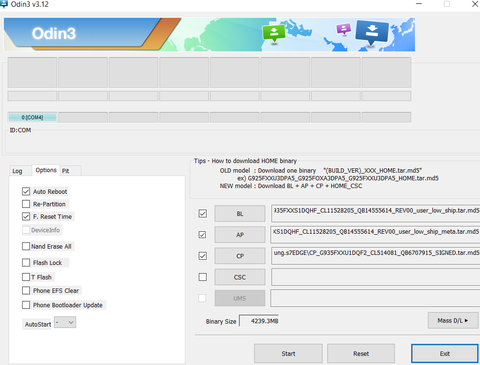Switch to the Pit tab
Viewport: 480px width, 365px height.
point(66,171)
